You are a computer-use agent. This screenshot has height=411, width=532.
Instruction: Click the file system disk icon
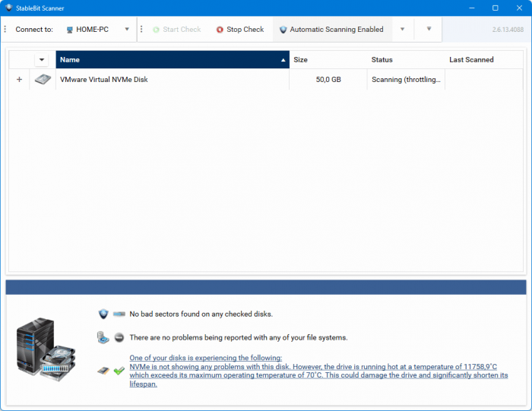coord(103,337)
